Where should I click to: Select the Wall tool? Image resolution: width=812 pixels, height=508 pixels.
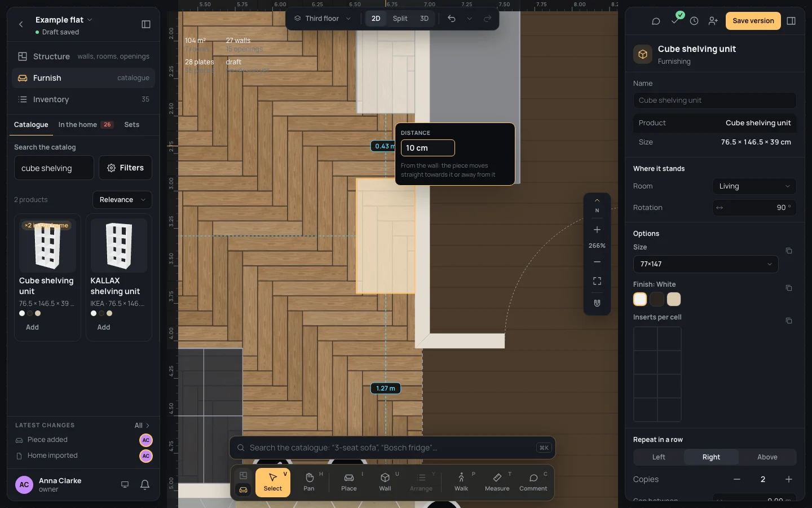385,481
